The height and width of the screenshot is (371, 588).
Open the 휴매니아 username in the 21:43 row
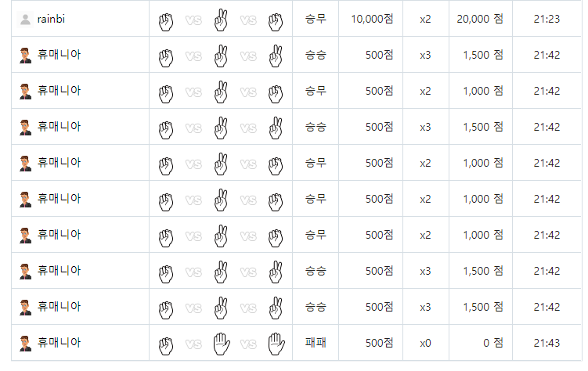click(59, 343)
